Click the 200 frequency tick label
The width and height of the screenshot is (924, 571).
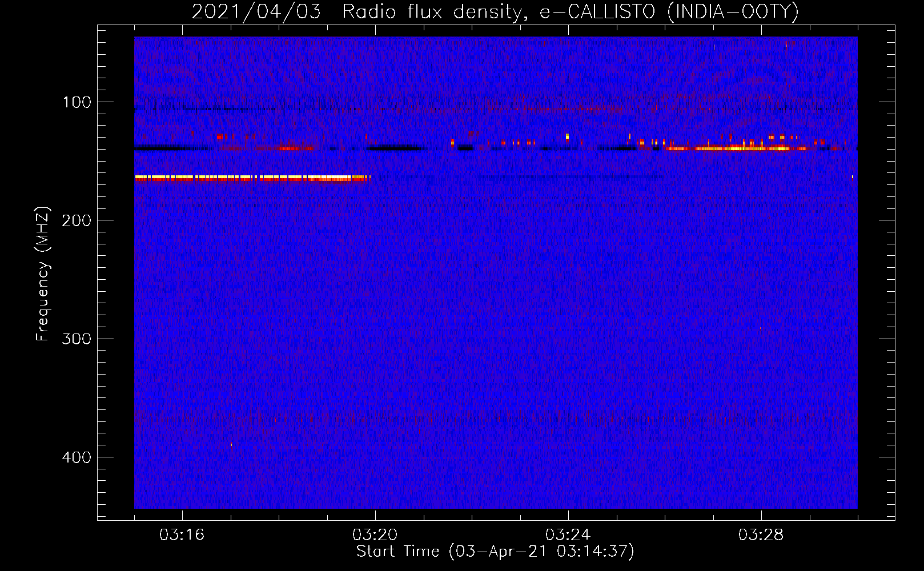click(77, 220)
